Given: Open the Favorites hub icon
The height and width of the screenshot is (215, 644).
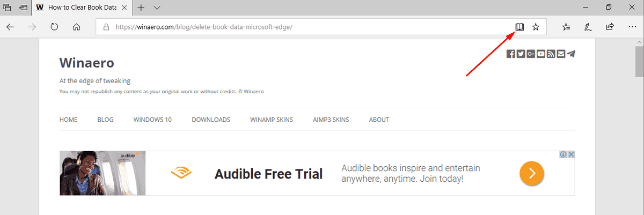Looking at the screenshot, I should pos(567,27).
